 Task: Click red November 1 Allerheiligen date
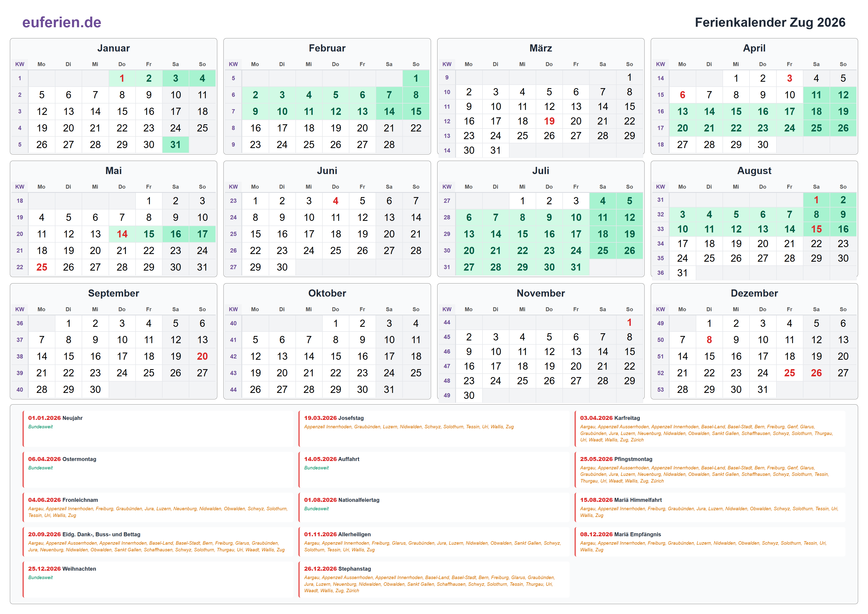[629, 322]
